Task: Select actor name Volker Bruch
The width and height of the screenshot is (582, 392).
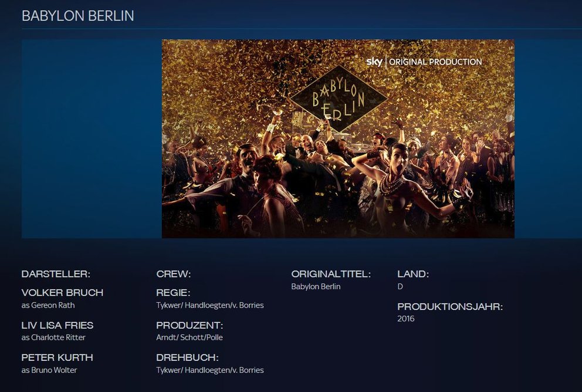Action: (62, 292)
